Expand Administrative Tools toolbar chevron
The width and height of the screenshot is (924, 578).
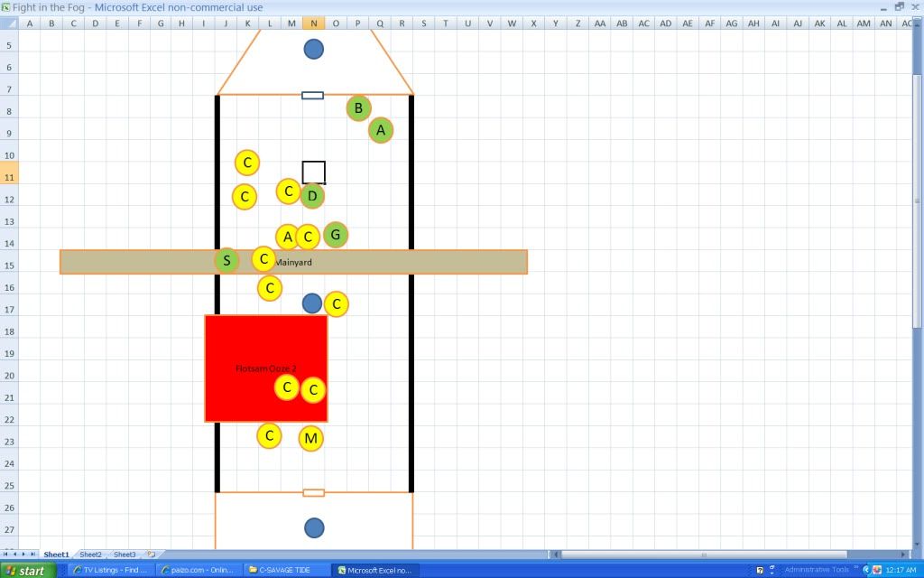(855, 569)
